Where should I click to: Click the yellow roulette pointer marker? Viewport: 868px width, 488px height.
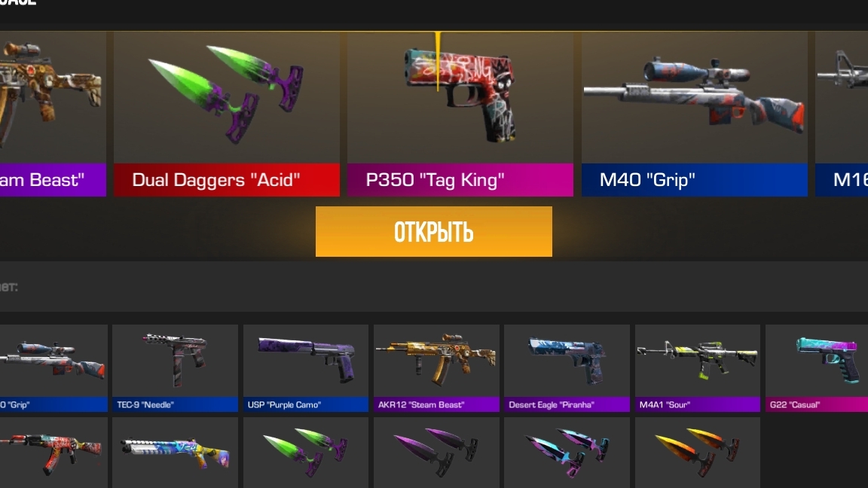tap(438, 62)
